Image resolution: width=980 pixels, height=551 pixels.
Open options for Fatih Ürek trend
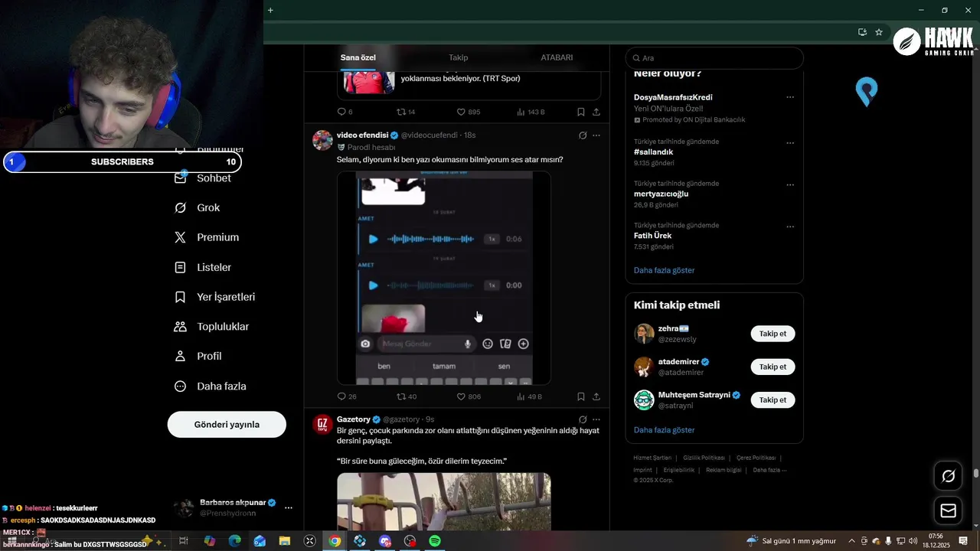click(x=790, y=227)
